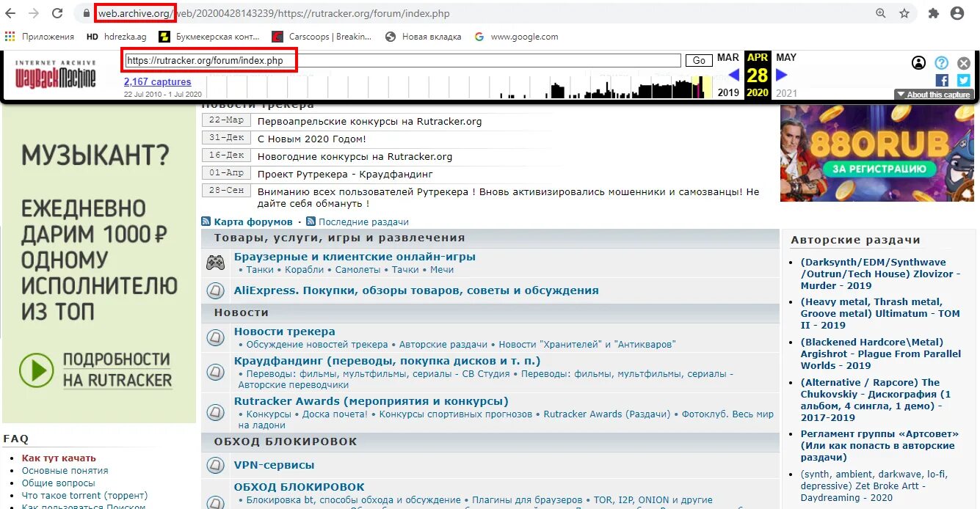
Task: Click the МУЗЫКАНТ? sidebar advertisement banner
Action: point(99,265)
